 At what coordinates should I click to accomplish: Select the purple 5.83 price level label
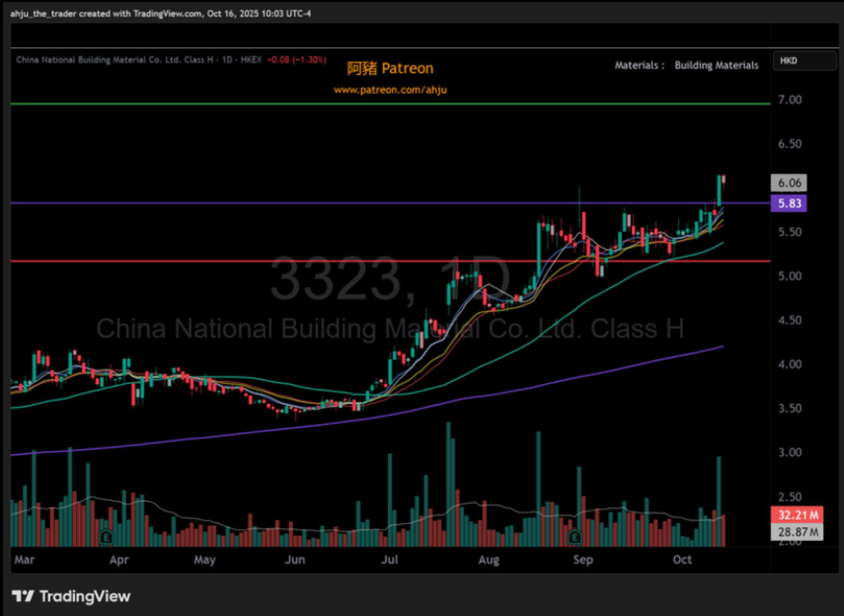click(789, 203)
